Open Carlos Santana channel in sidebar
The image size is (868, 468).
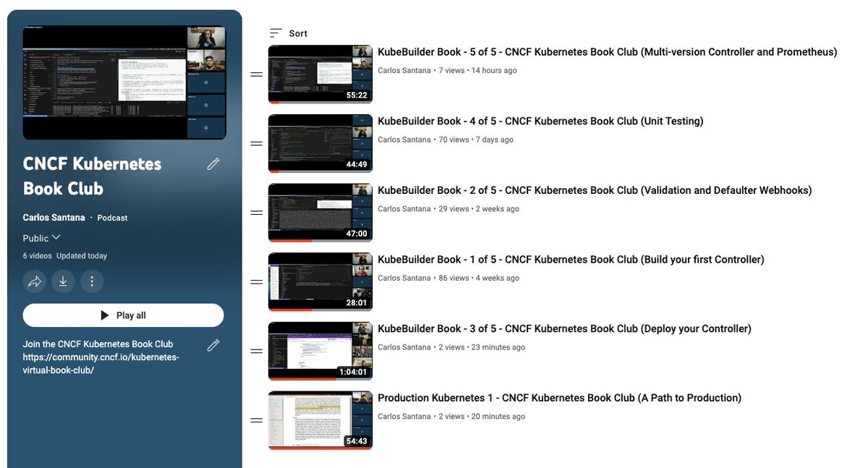[x=54, y=218]
